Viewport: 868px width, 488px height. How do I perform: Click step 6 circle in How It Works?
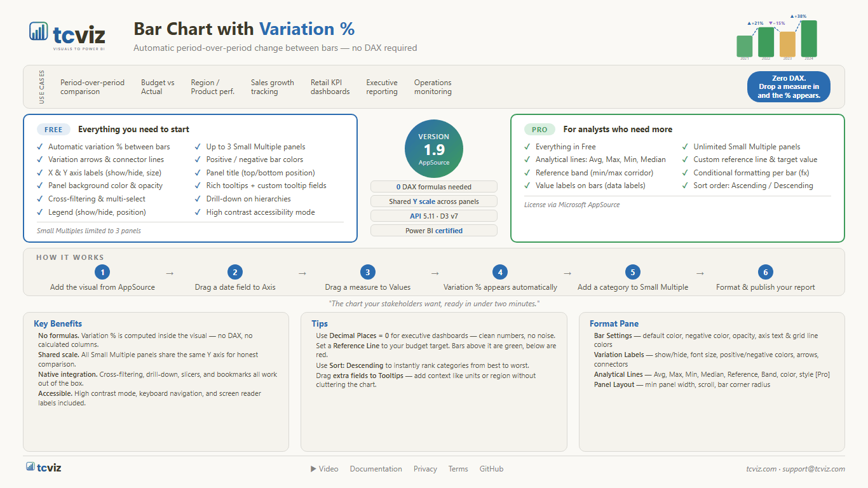[x=765, y=272]
